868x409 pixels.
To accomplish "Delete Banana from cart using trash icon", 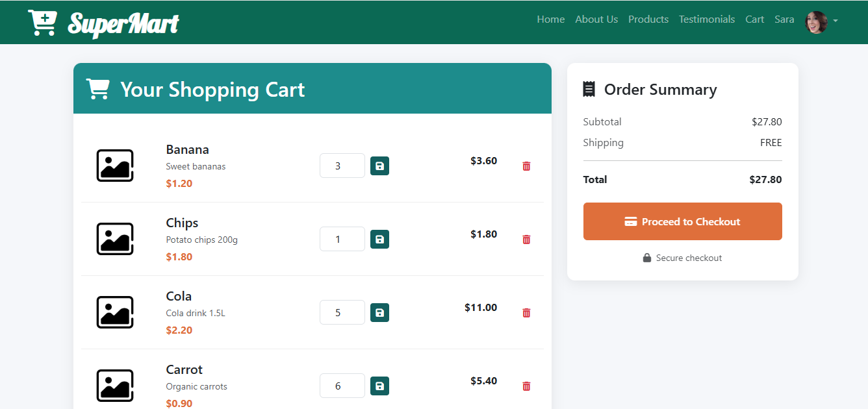I will coord(526,166).
